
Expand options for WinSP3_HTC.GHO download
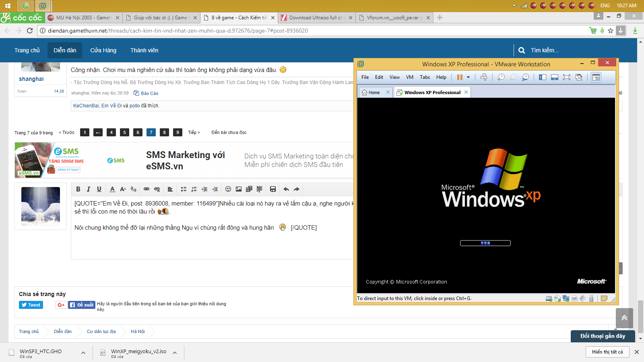[83, 353]
